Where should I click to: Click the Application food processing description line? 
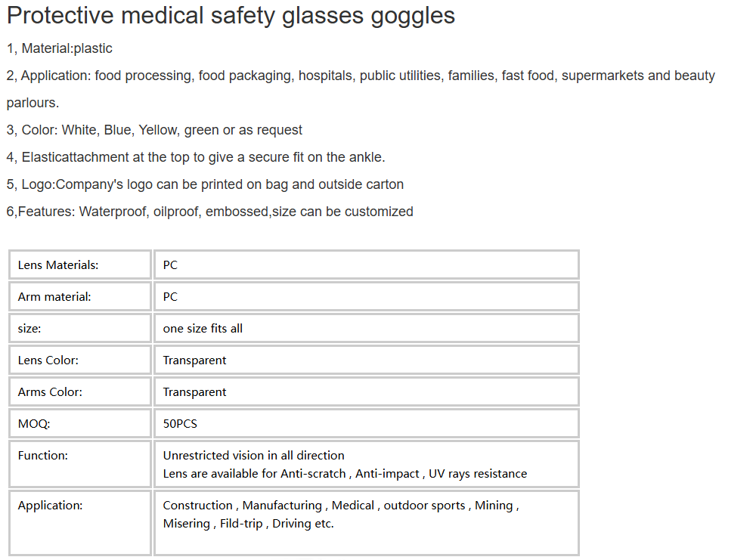361,89
